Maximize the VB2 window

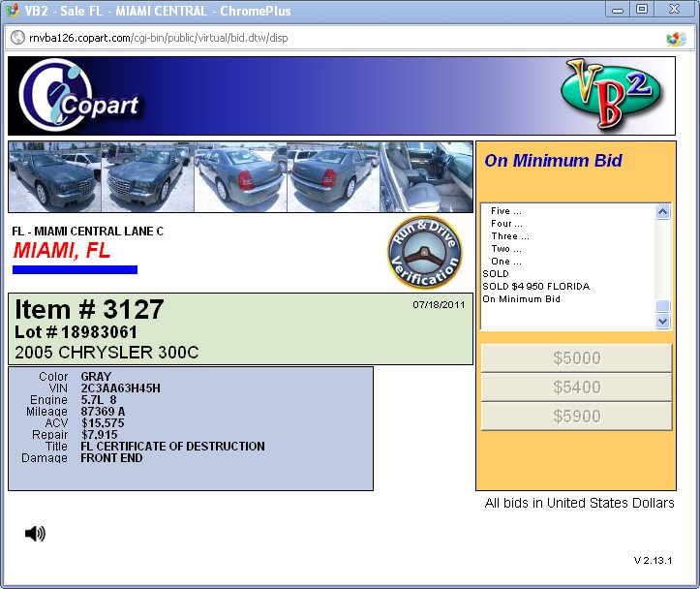(x=642, y=10)
